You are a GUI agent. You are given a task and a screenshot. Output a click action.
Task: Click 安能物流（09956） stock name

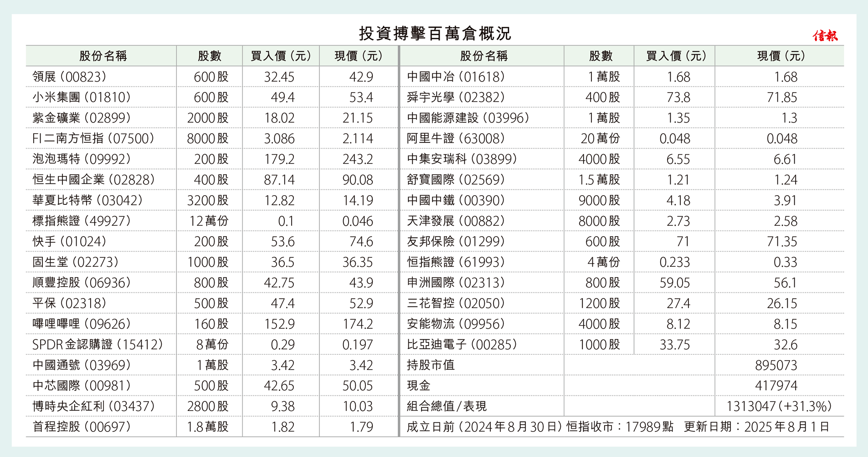click(456, 324)
